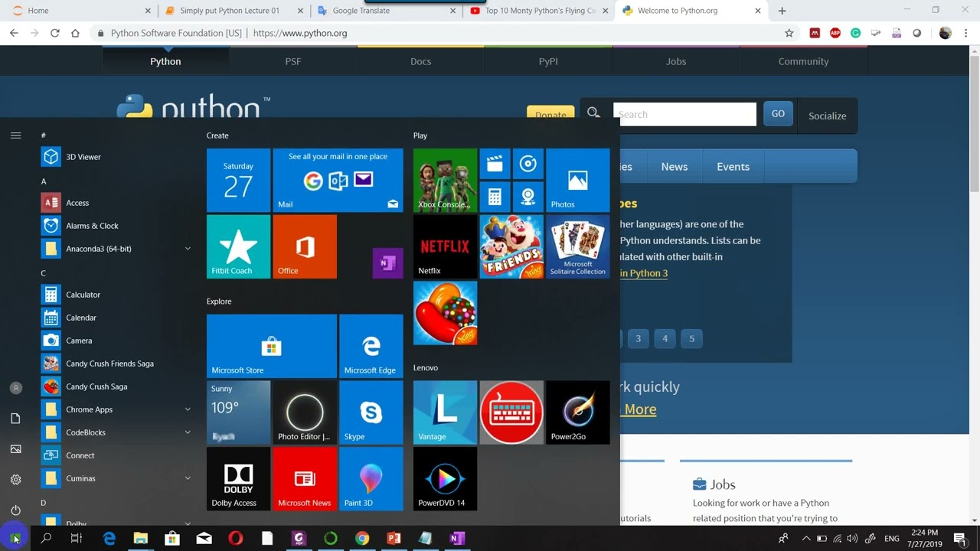Open the Docs tab on python.org
Image resolution: width=980 pixels, height=551 pixels.
click(420, 61)
